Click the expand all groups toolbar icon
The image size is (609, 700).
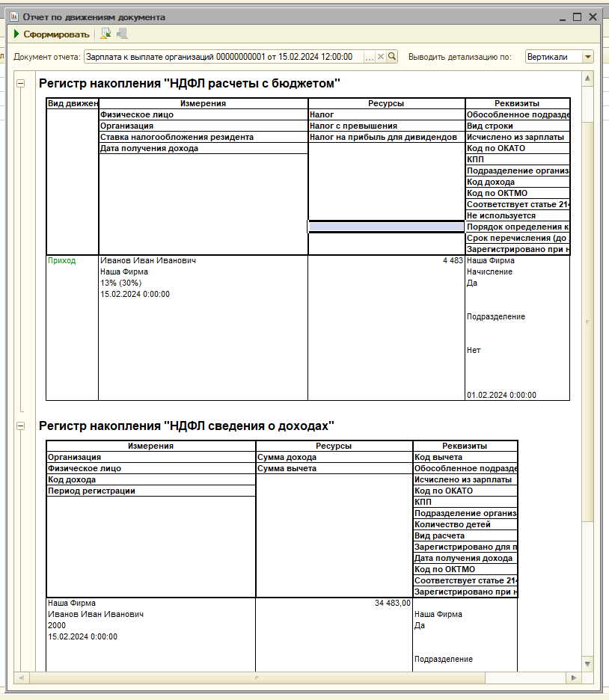click(x=105, y=34)
